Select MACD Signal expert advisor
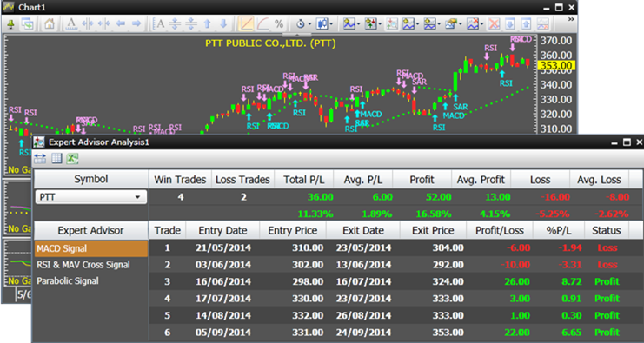644x343 pixels. point(91,248)
